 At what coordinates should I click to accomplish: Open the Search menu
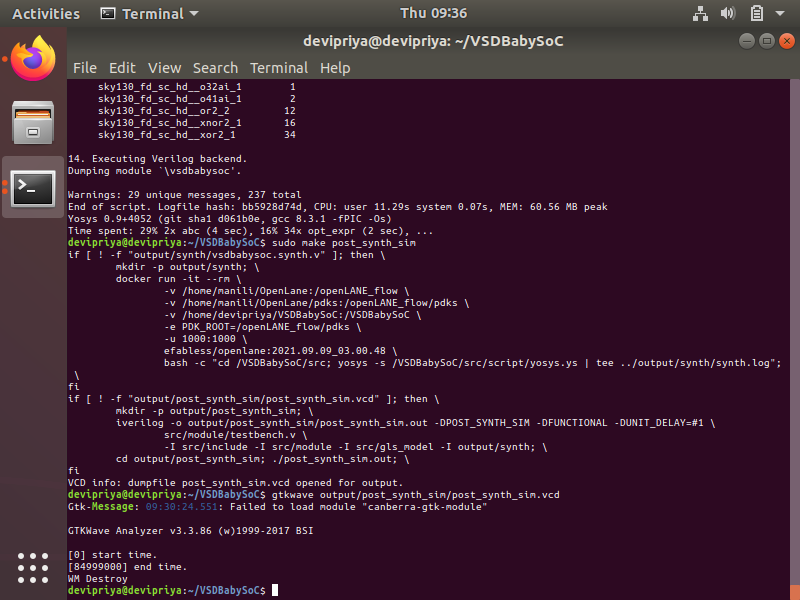tap(215, 68)
